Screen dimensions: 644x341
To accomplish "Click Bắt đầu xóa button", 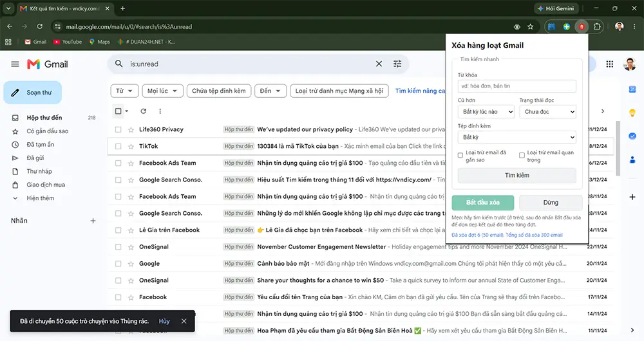I will 482,202.
